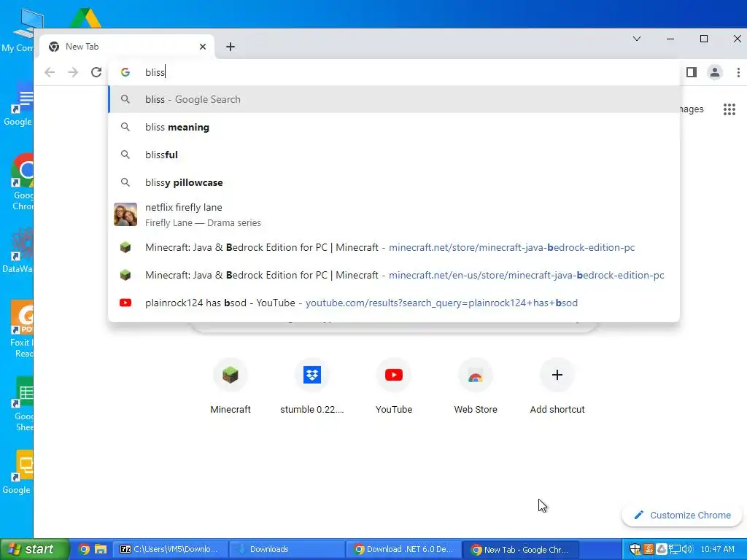Click the forward navigation arrow

73,72
